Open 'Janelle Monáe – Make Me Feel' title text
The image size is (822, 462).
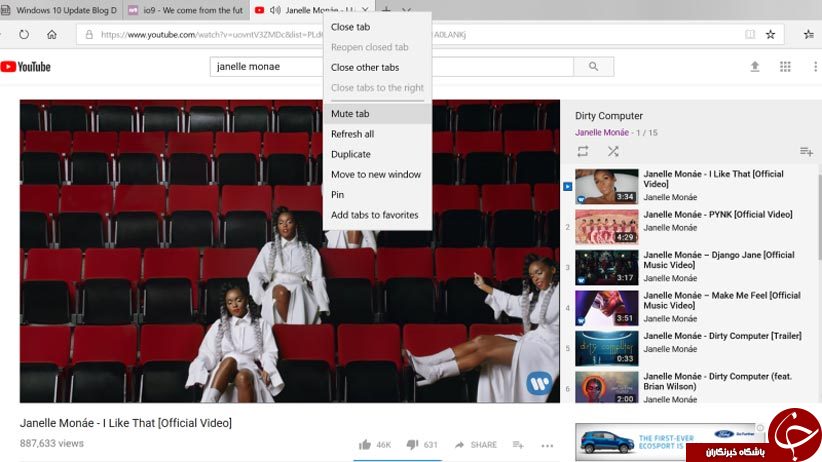[x=722, y=300]
